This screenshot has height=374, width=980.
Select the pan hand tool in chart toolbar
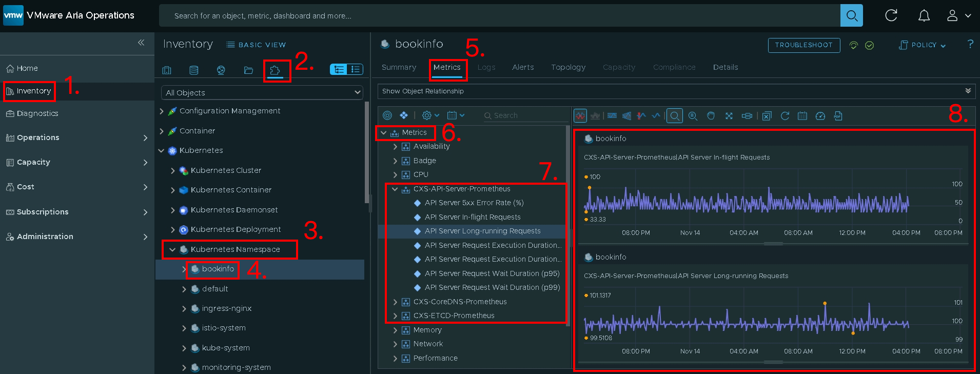pyautogui.click(x=711, y=116)
